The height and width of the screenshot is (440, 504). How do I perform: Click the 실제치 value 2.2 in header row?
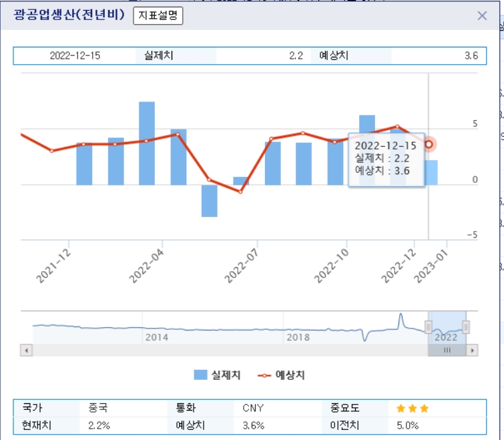(296, 55)
